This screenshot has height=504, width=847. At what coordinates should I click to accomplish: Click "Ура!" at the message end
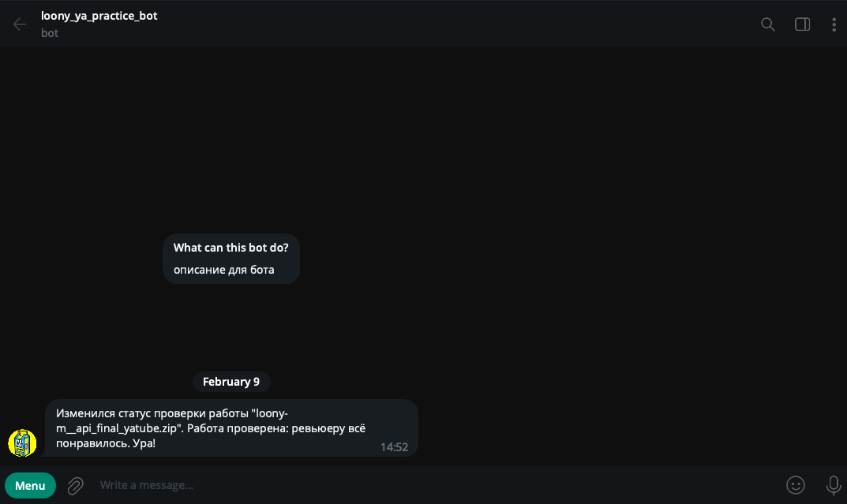(x=143, y=443)
